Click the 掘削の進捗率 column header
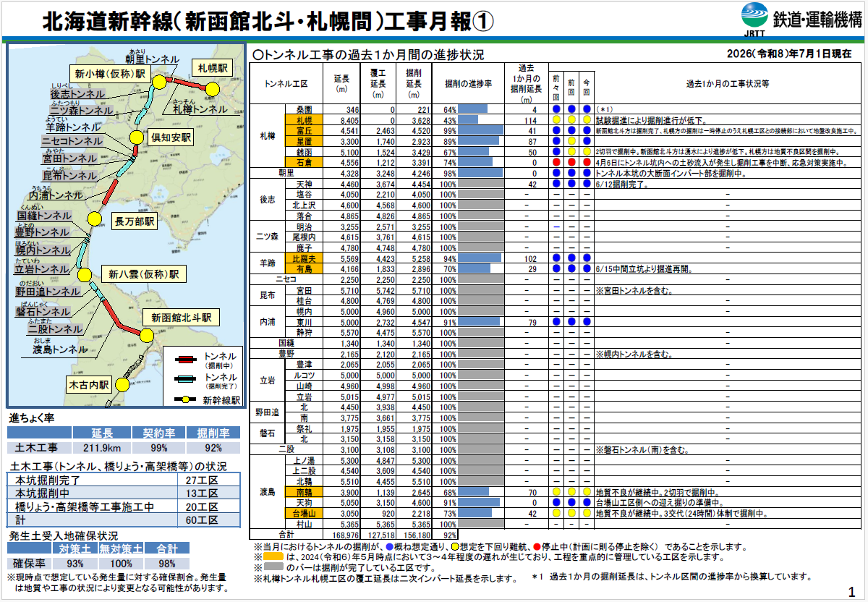This screenshot has height=602, width=868. coord(469,83)
